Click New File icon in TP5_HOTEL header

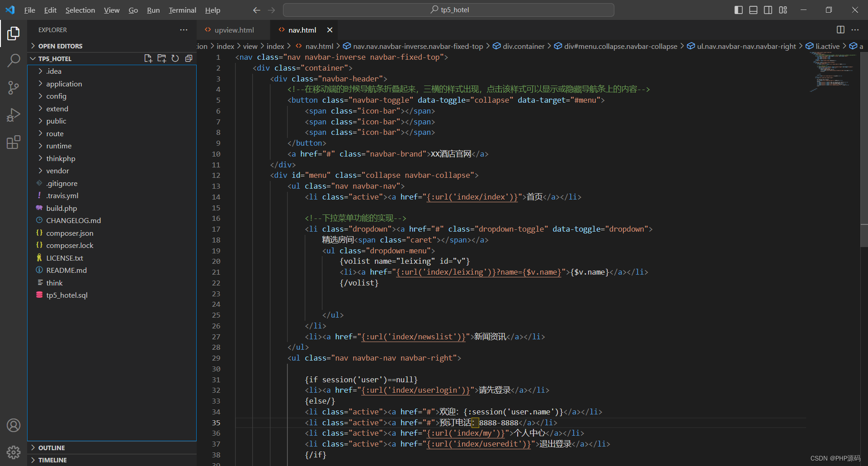(148, 58)
